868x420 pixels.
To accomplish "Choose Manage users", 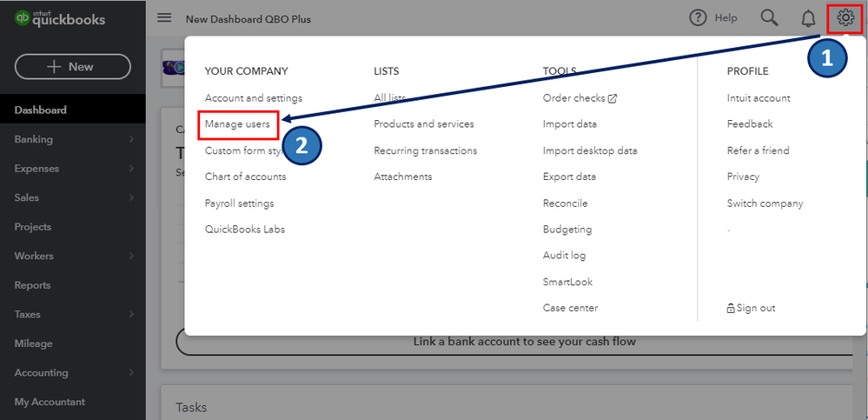I will point(237,124).
